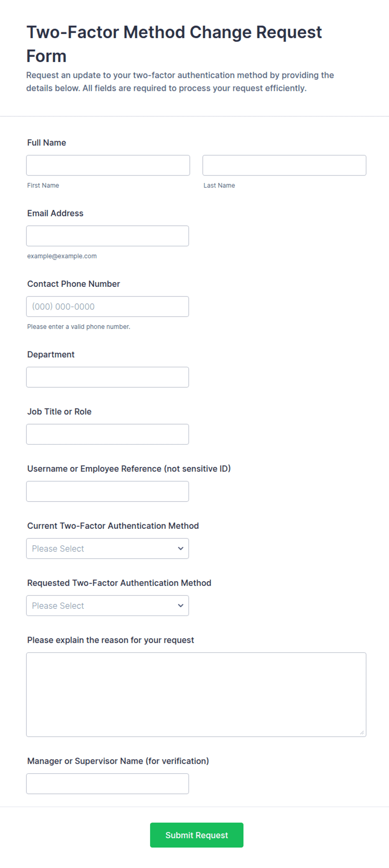The image size is (389, 868).
Task: Click the First Name input field
Action: tap(108, 165)
